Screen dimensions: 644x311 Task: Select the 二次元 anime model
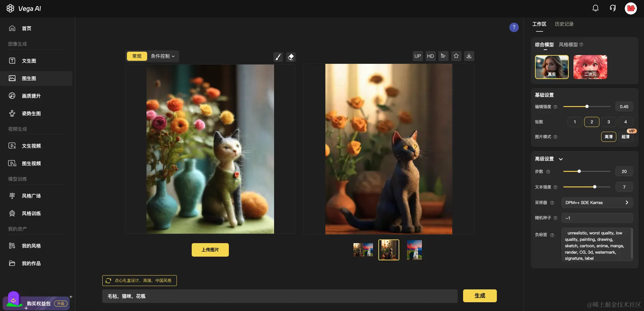(590, 67)
